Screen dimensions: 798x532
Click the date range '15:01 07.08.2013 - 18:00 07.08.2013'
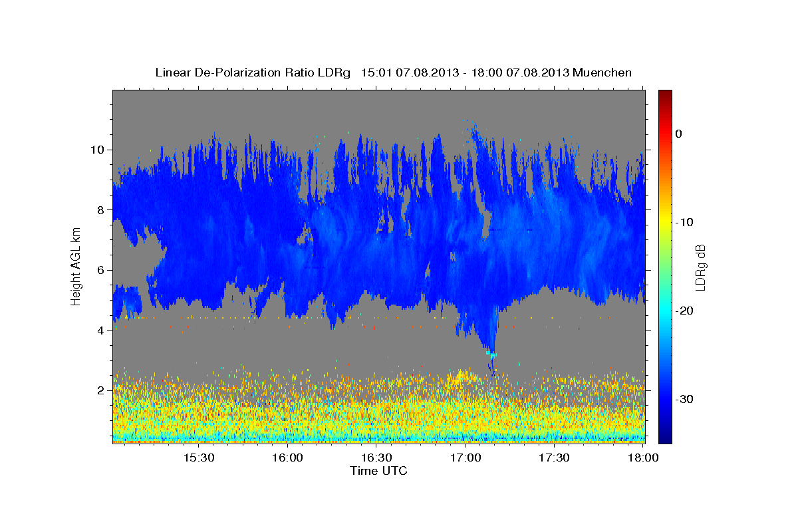(465, 72)
